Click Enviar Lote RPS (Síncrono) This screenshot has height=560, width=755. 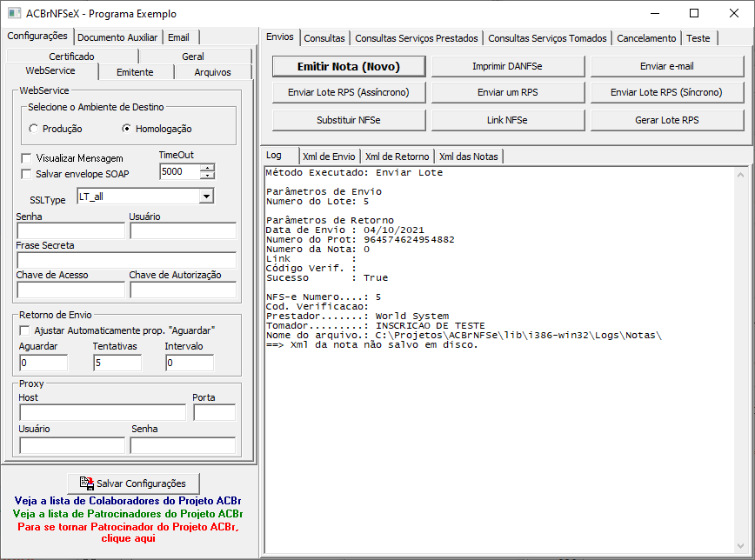(x=667, y=92)
